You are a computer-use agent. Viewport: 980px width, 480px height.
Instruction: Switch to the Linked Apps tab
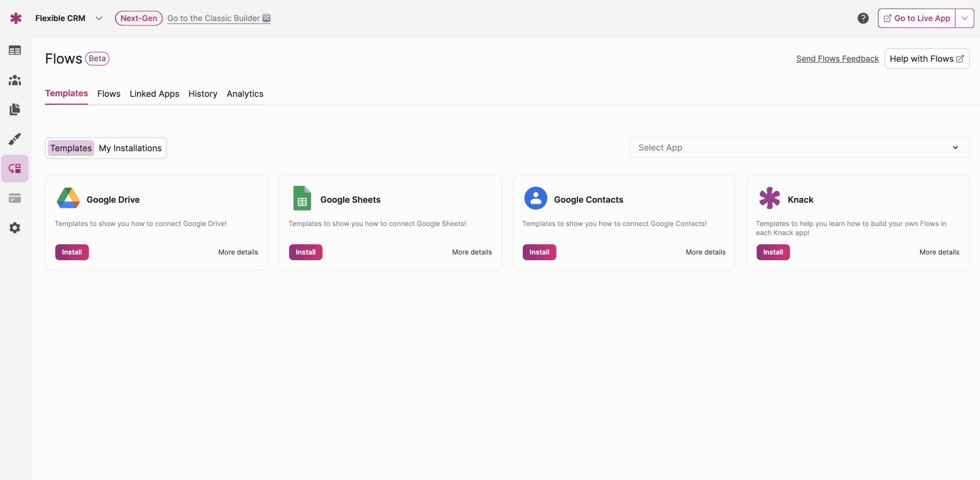click(x=154, y=94)
